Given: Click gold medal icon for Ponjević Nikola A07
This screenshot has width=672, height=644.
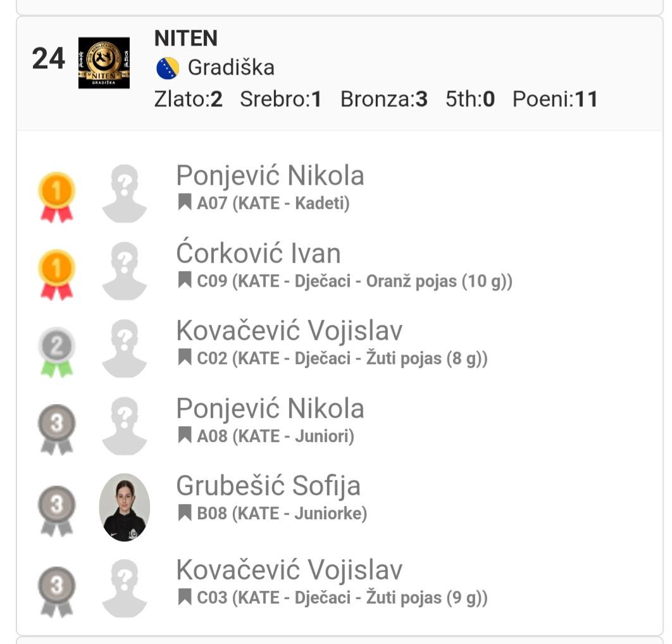Looking at the screenshot, I should click(58, 196).
